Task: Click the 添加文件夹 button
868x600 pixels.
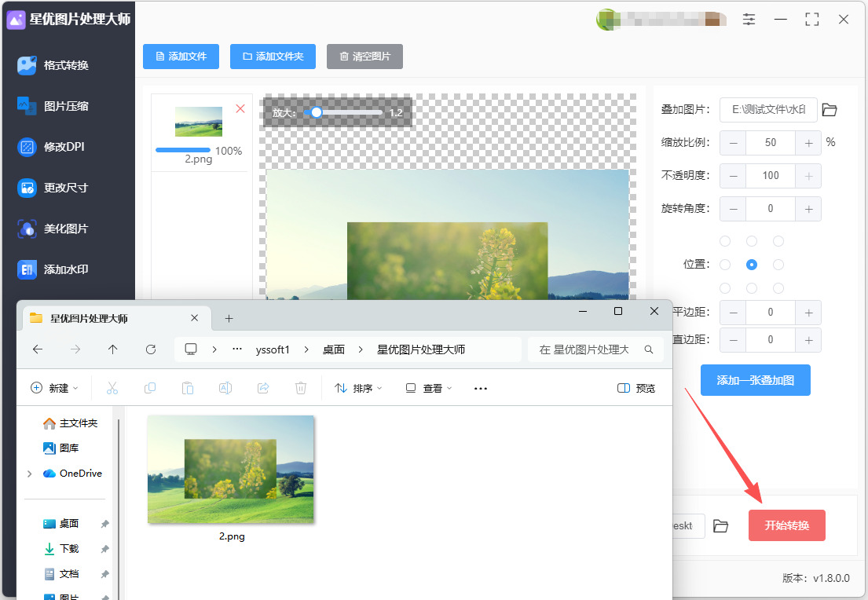Action: [x=273, y=57]
